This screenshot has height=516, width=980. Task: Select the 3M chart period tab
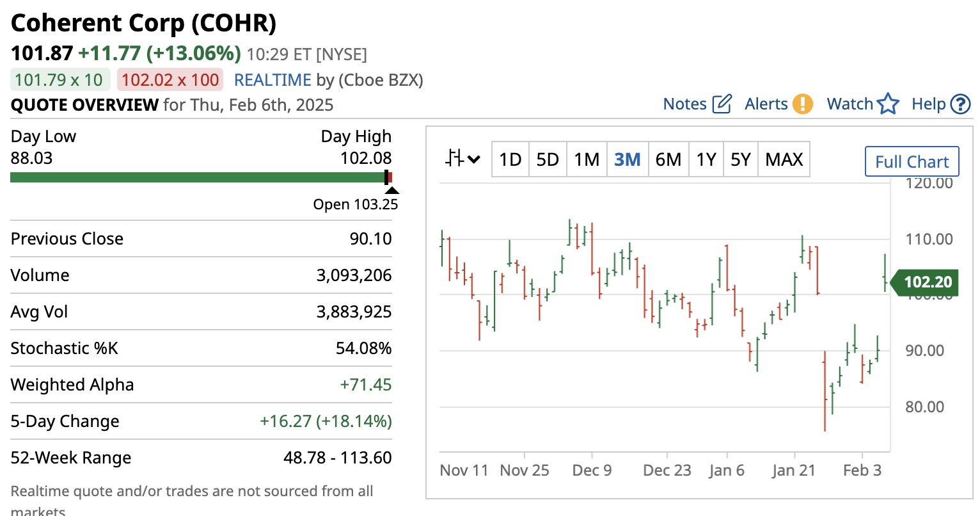[627, 159]
